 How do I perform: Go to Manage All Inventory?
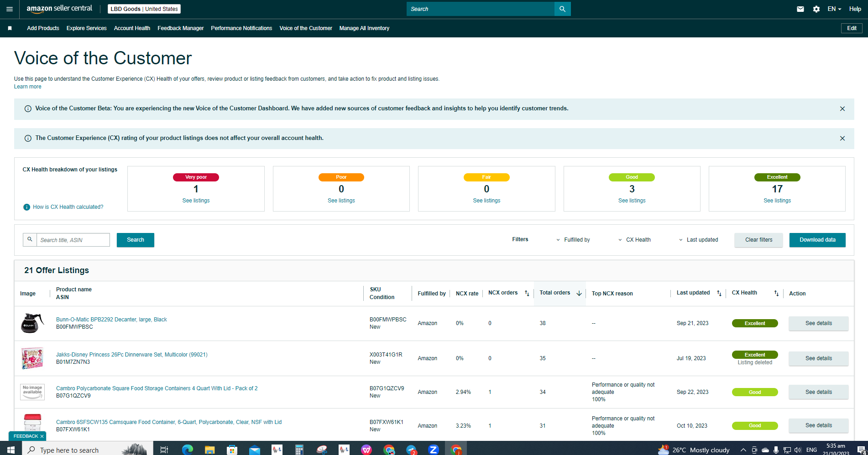364,28
